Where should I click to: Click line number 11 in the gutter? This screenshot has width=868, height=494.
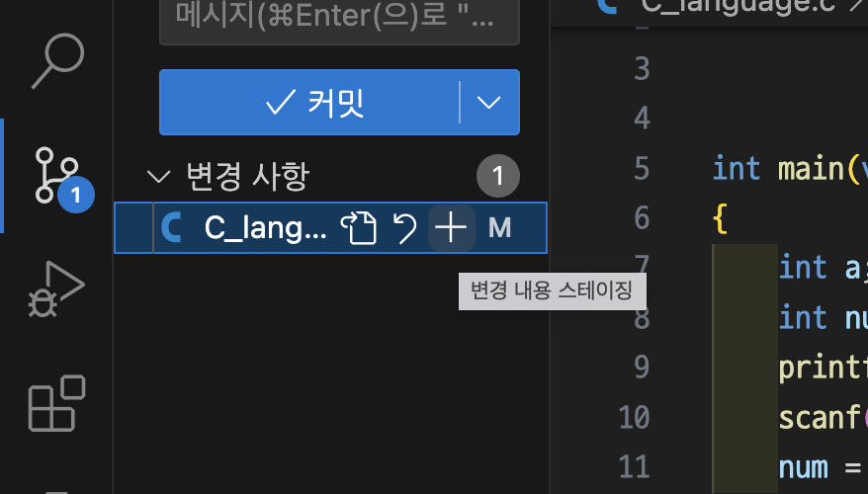pyautogui.click(x=634, y=467)
